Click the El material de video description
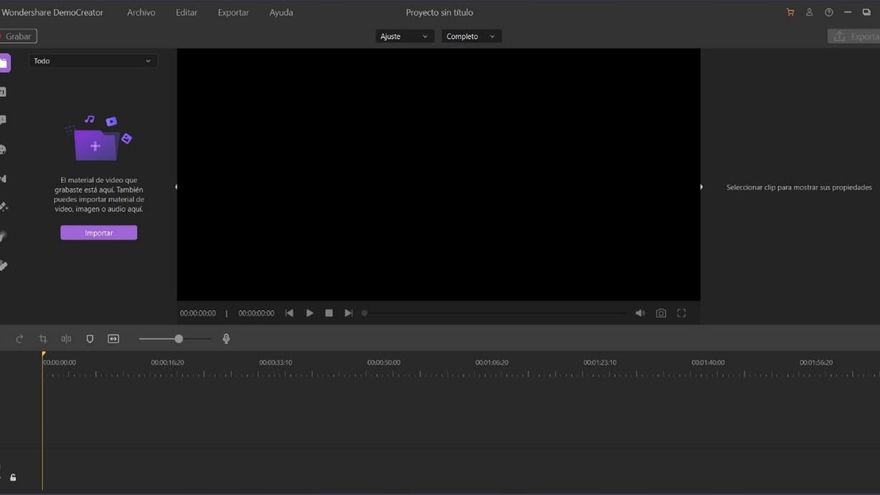 click(99, 194)
